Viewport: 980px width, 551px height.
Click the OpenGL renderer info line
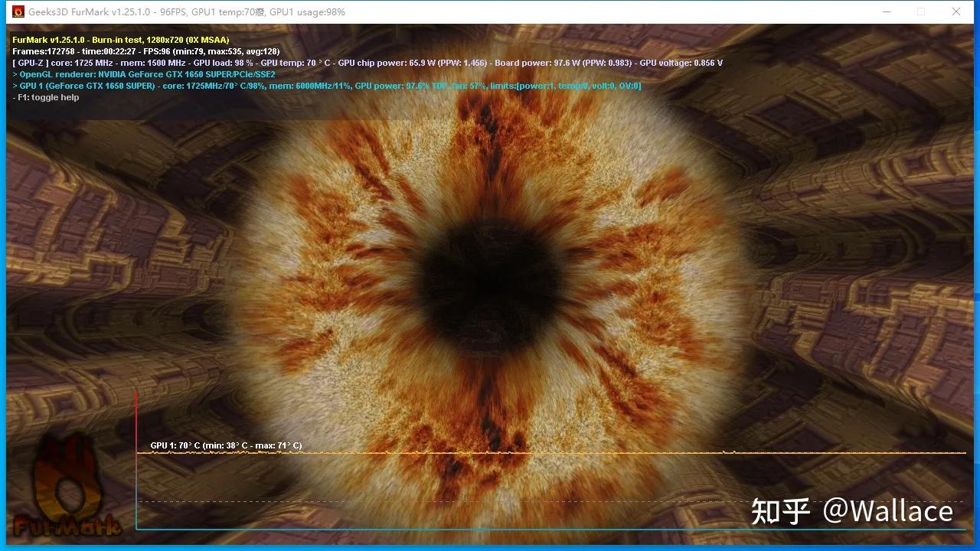click(144, 74)
